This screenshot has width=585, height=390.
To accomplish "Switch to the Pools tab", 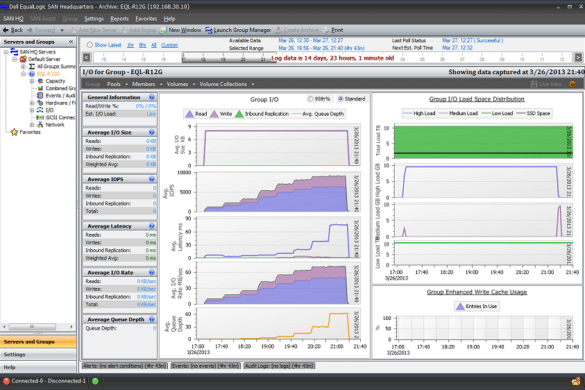I will coord(114,84).
